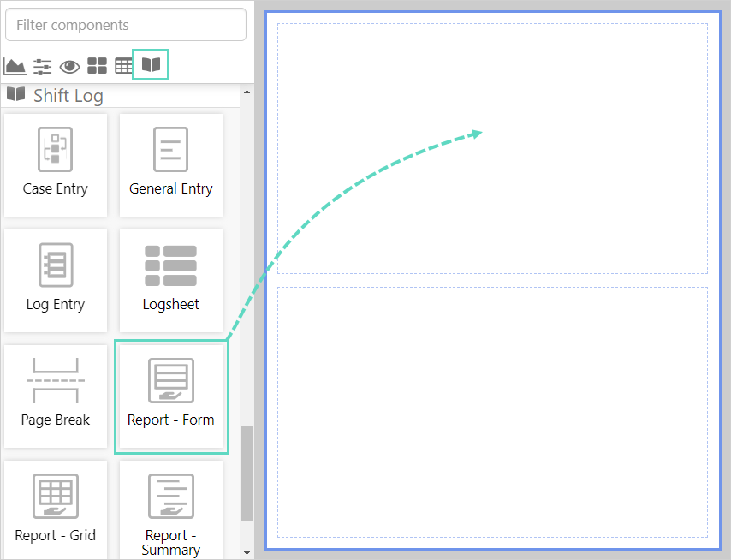This screenshot has height=560, width=731.
Task: Click the top empty layout cell on canvas
Action: tap(492, 148)
